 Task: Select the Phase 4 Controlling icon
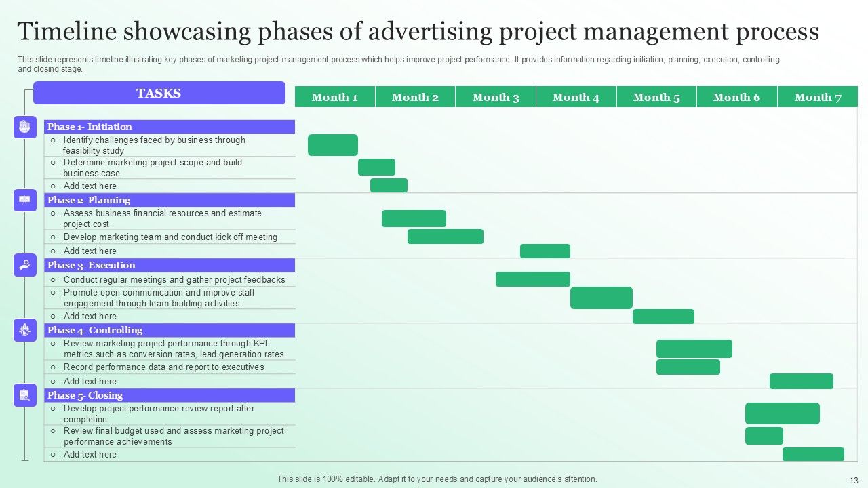(x=25, y=330)
